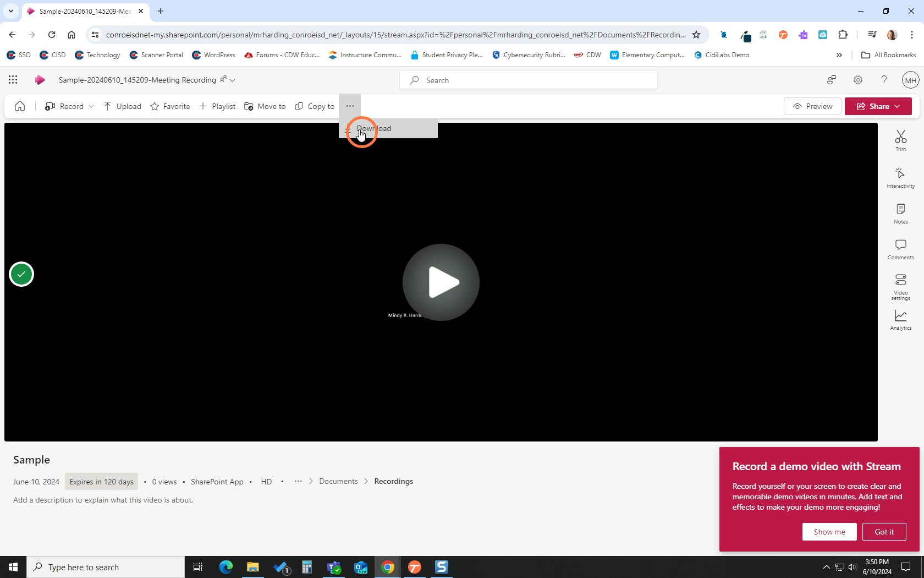Click Upload in the command bar
The image size is (924, 578).
[x=122, y=106]
